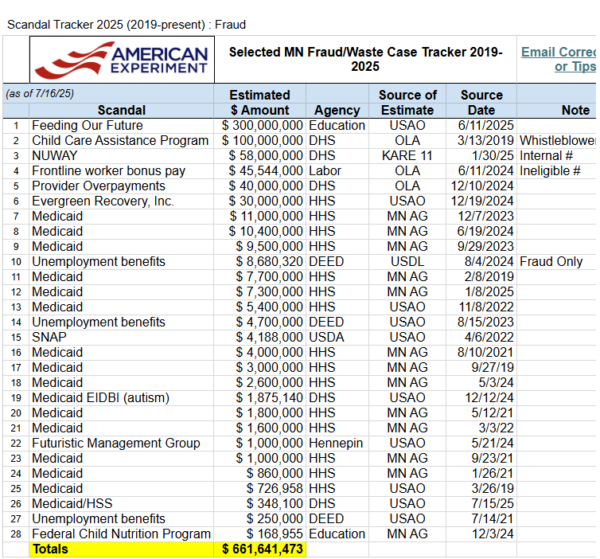Click the KARE 11 source cell
Image resolution: width=600 pixels, height=559 pixels.
pyautogui.click(x=407, y=156)
